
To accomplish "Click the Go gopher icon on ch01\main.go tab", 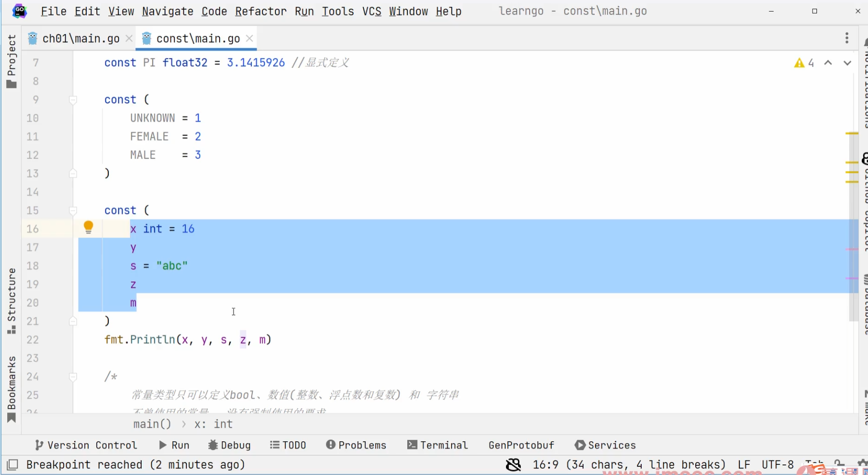I will pyautogui.click(x=33, y=39).
